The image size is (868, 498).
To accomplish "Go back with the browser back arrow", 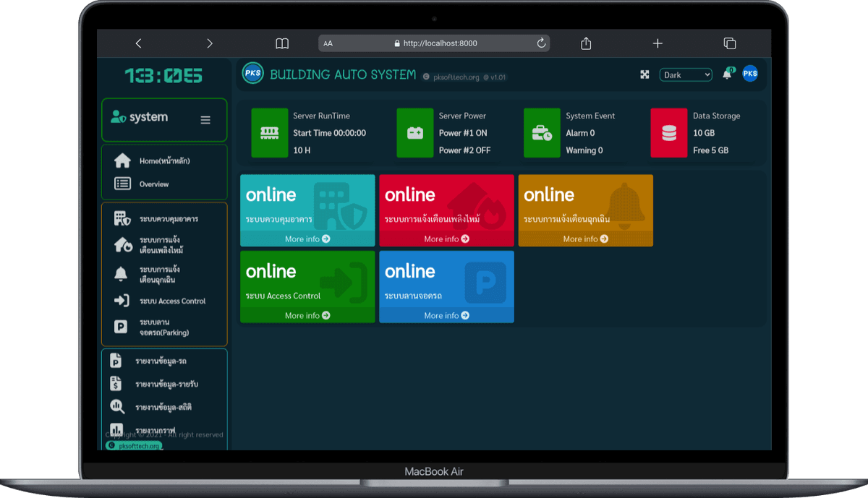I will (138, 43).
